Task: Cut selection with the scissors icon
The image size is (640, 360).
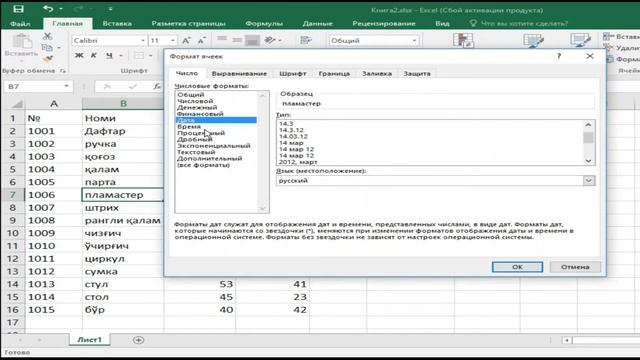Action: [47, 37]
